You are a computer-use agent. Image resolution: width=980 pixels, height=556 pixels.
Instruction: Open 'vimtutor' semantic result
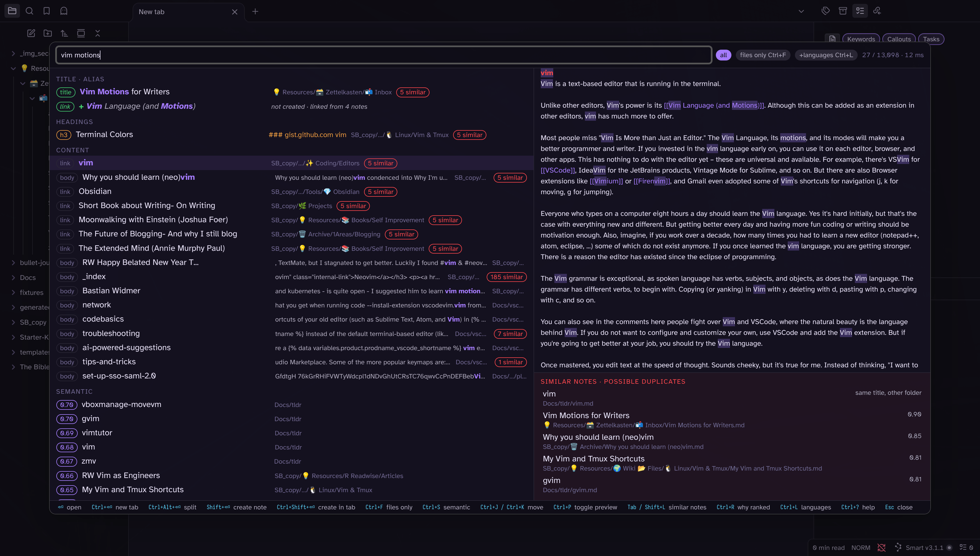[291, 433]
